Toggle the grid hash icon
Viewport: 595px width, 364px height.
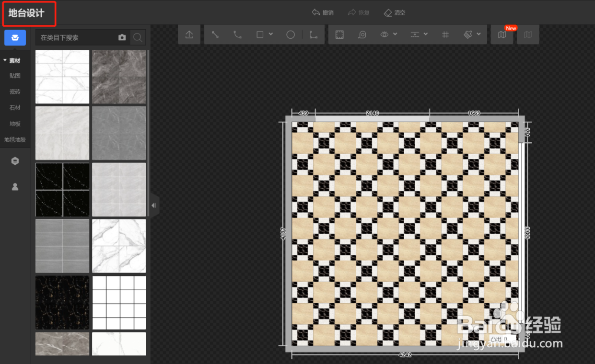click(445, 34)
